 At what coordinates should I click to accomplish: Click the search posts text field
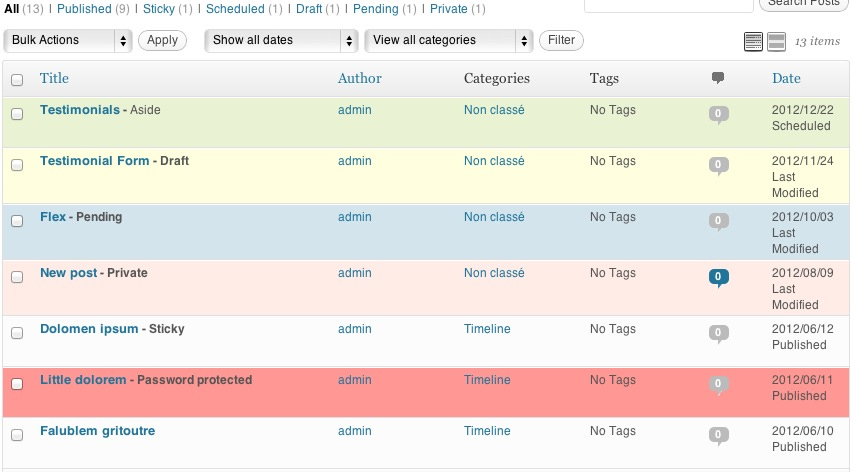coord(668,4)
